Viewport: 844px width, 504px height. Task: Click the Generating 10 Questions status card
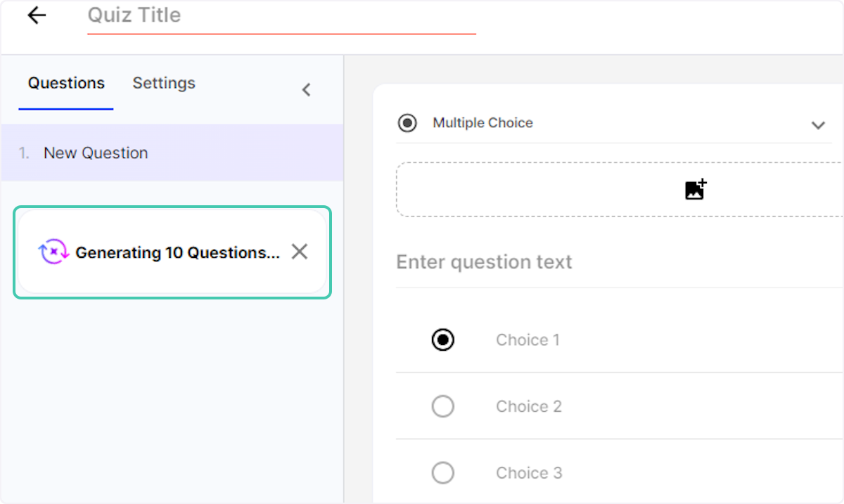pyautogui.click(x=172, y=252)
